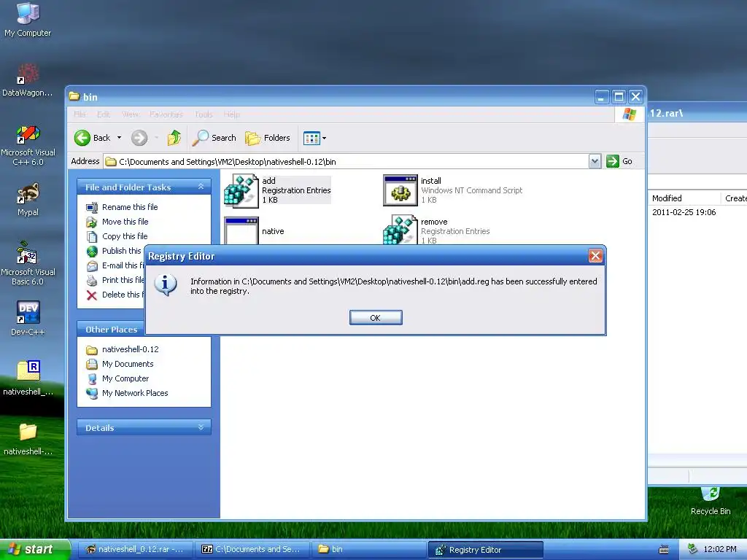Click Publish this file to the Web

coord(115,251)
